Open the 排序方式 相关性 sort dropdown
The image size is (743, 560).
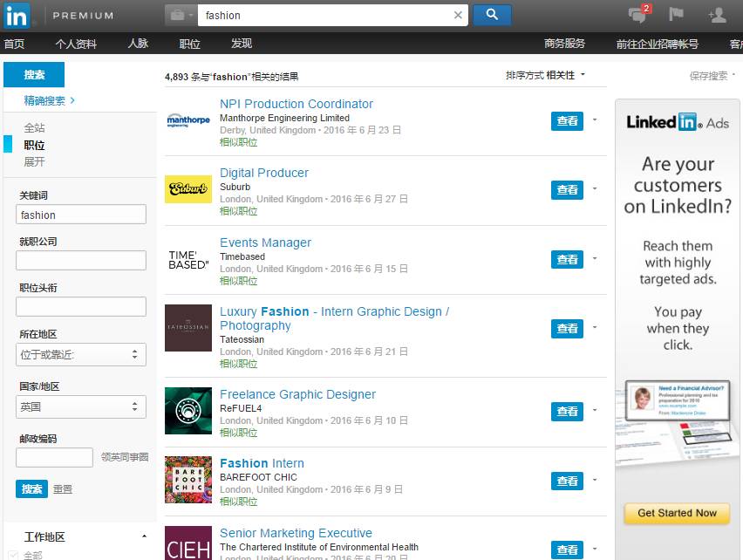[x=545, y=75]
